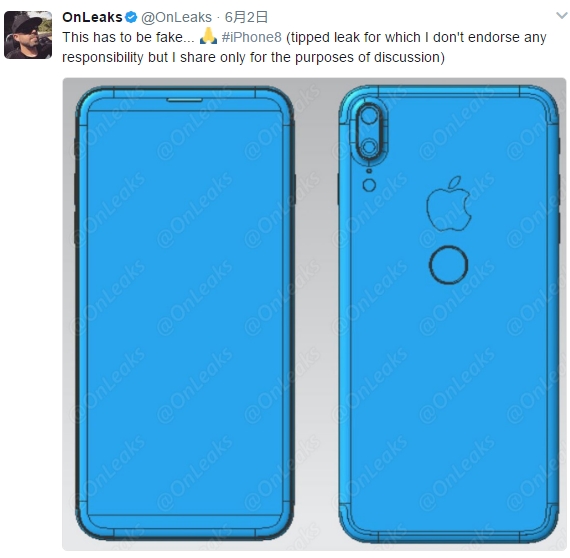This screenshot has height=558, width=570.
Task: Open the tweet's 6月2日 timestamp
Action: tap(246, 17)
